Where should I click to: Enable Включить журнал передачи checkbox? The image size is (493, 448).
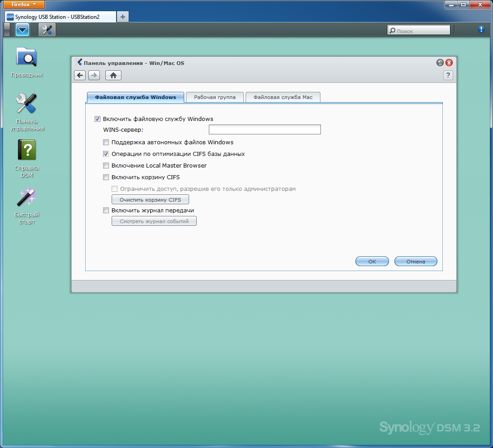pos(106,210)
